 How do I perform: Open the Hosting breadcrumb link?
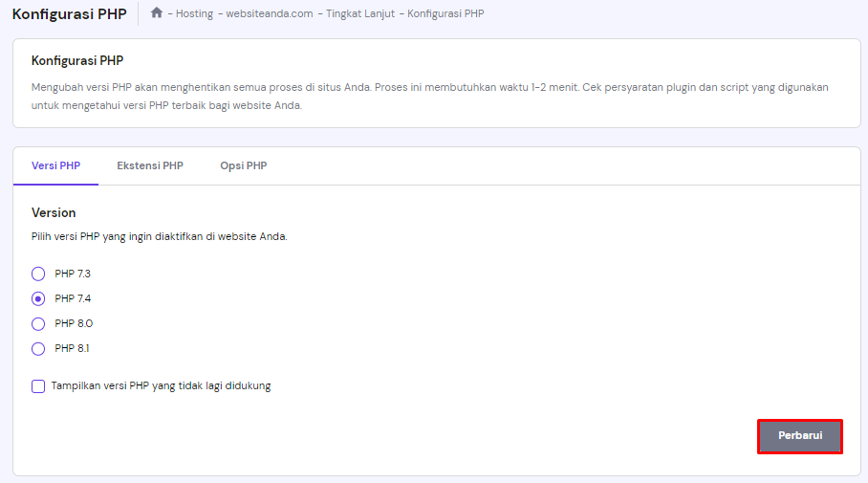pyautogui.click(x=194, y=14)
